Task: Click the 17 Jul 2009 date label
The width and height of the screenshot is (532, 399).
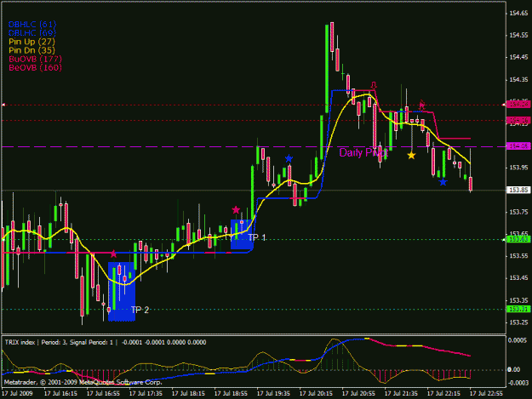Action: tap(17, 394)
